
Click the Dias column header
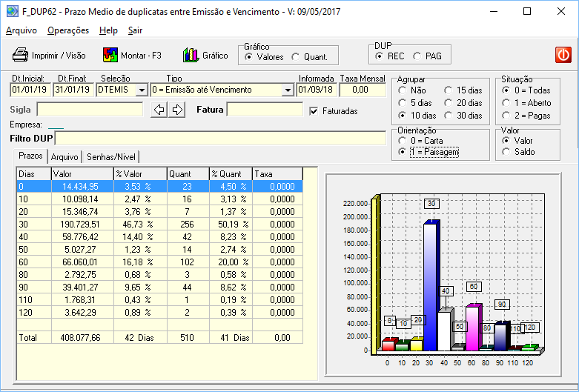click(34, 174)
